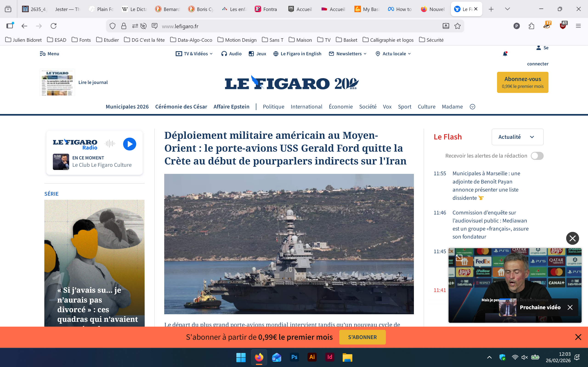Bookmark this page with the star icon
This screenshot has width=588, height=367.
[x=458, y=26]
